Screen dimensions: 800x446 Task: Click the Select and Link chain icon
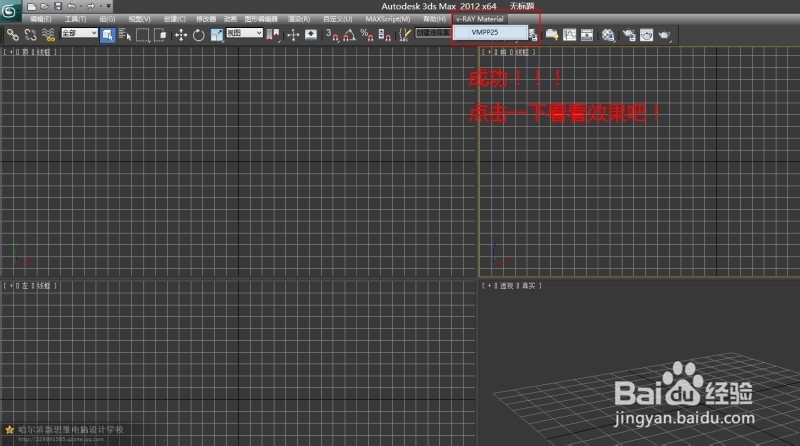pos(12,34)
